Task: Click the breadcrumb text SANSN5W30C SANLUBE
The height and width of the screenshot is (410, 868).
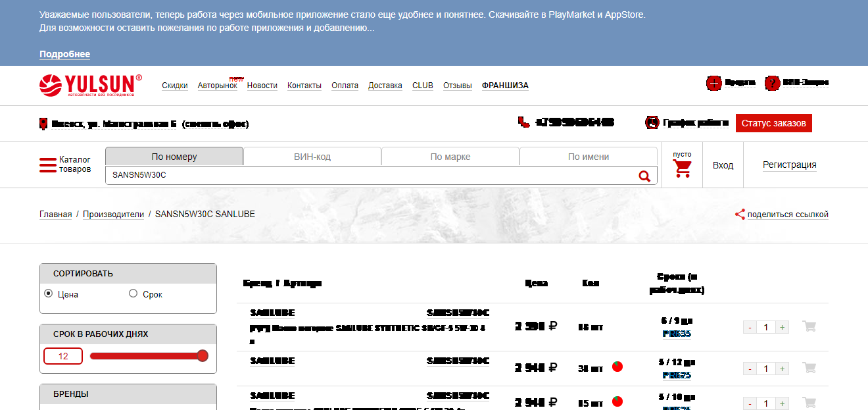Action: tap(205, 215)
